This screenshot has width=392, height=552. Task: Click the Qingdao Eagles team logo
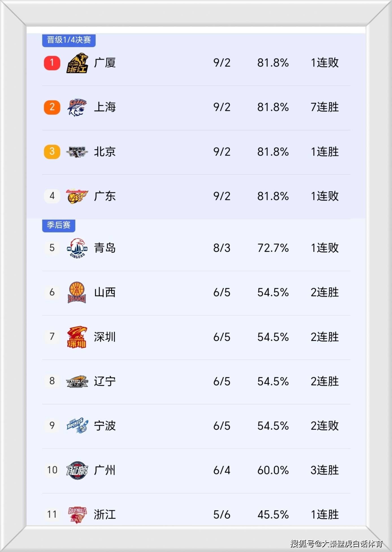pyautogui.click(x=77, y=248)
